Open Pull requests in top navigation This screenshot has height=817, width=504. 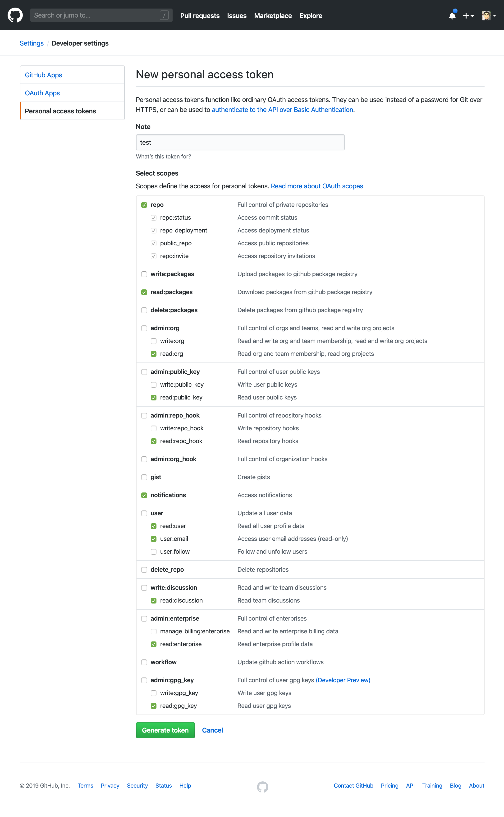[x=200, y=16]
